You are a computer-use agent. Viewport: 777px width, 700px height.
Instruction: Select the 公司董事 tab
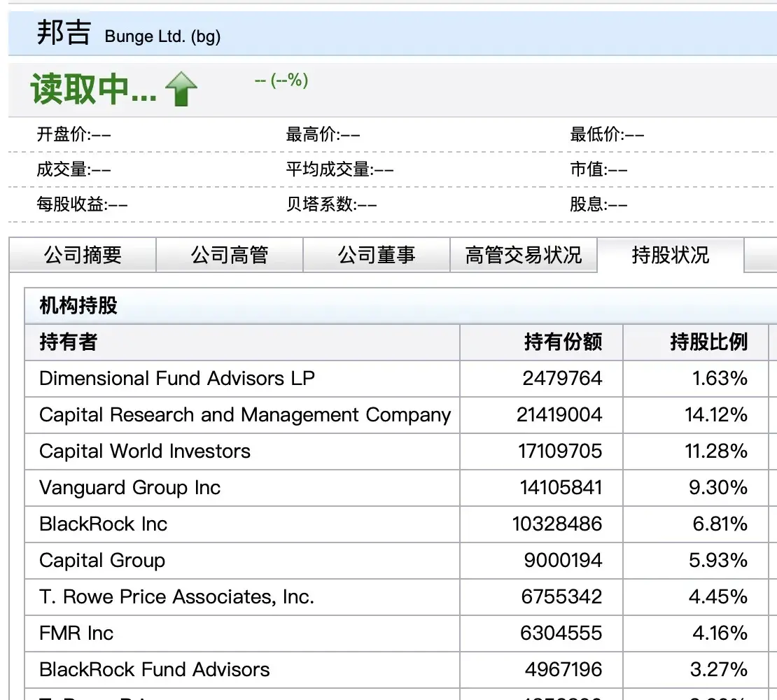coord(377,255)
